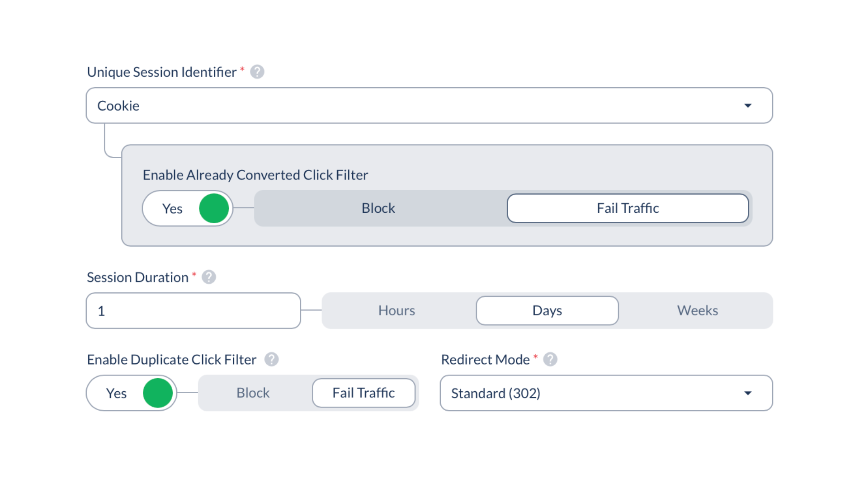Viewport: 868px width, 488px height.
Task: Focus the Session Duration number field
Action: pyautogui.click(x=193, y=310)
